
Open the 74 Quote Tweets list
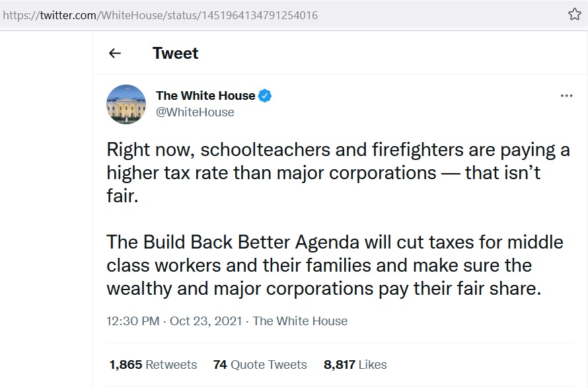[260, 364]
